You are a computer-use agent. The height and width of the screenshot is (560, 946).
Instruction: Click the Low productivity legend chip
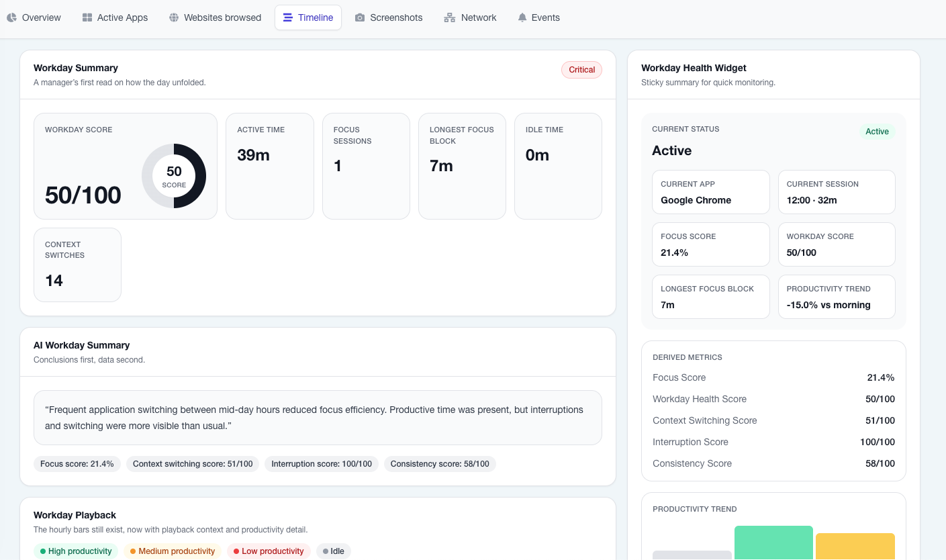tap(269, 551)
